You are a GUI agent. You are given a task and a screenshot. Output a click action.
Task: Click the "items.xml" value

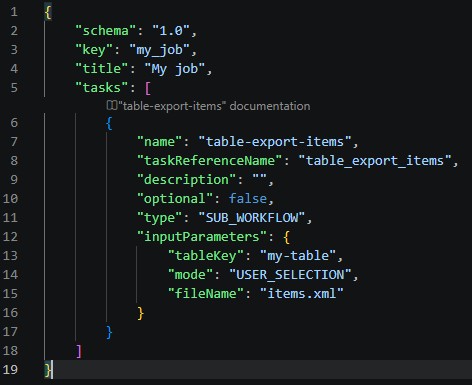[x=302, y=294]
